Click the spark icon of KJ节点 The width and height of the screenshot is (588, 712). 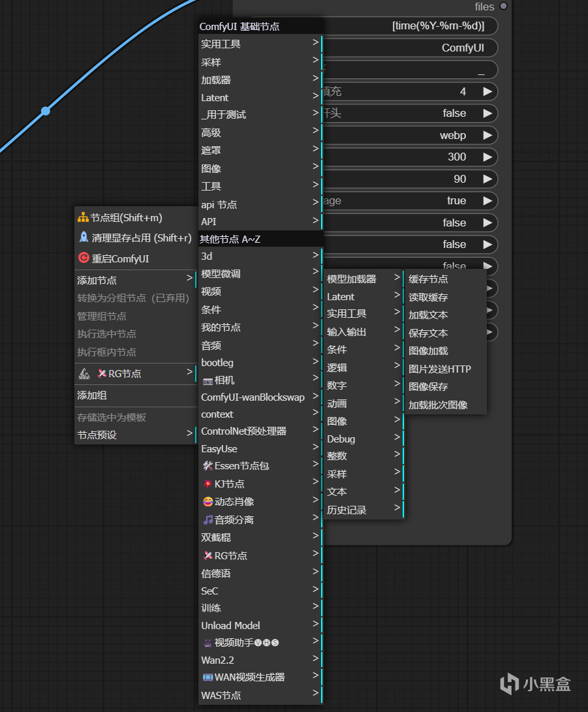click(208, 484)
